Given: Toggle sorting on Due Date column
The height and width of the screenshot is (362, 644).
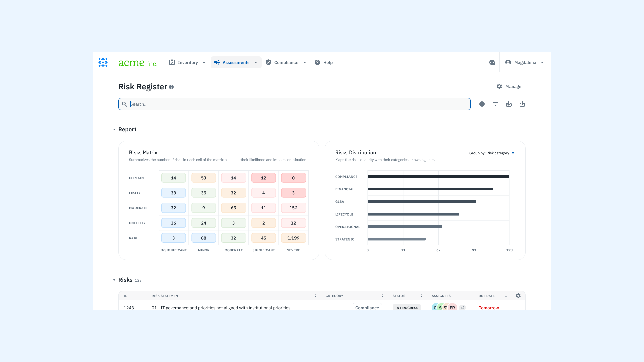Looking at the screenshot, I should click(506, 296).
